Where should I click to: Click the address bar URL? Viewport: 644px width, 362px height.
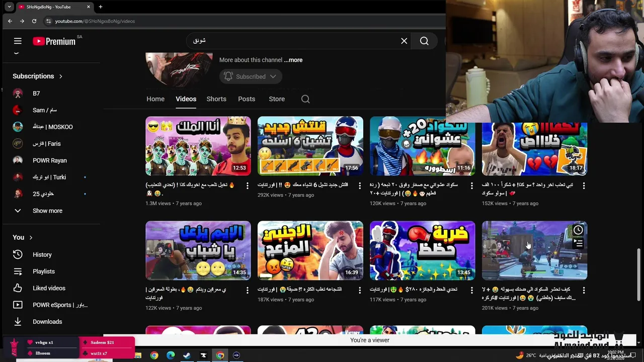[x=95, y=21]
